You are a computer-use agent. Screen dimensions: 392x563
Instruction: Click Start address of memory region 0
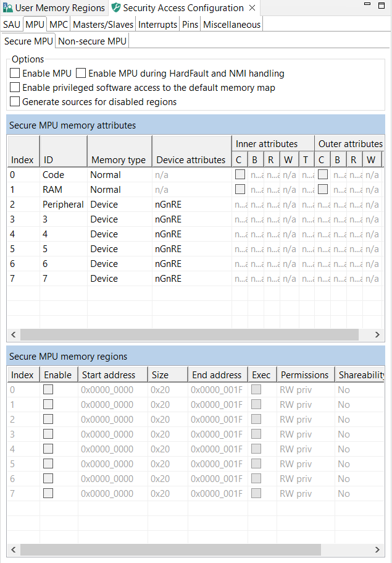pos(112,389)
